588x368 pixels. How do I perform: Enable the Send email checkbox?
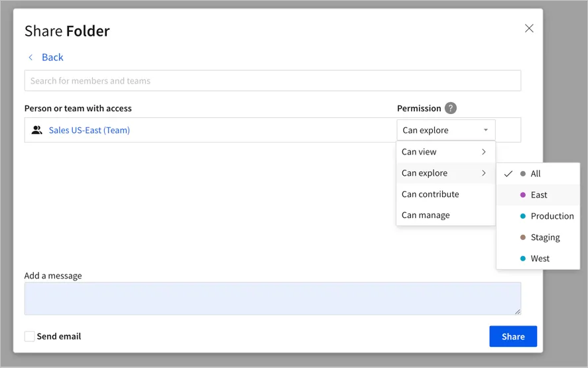[x=30, y=336]
